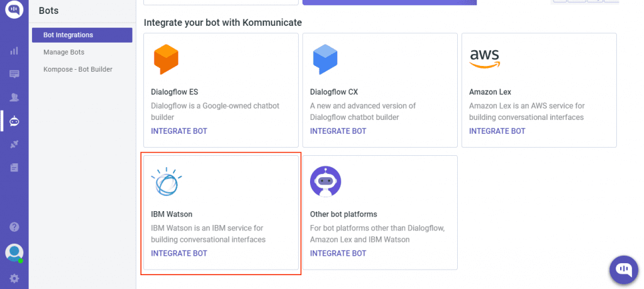The width and height of the screenshot is (644, 289).
Task: Click INTEGRATE BOT under Dialogflow ES
Action: [179, 131]
